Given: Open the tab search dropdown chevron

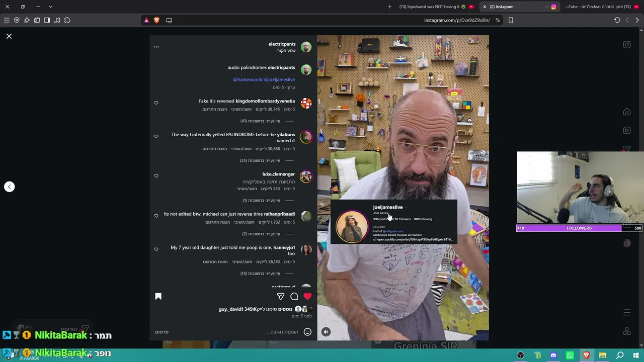Looking at the screenshot, I should 50,7.
